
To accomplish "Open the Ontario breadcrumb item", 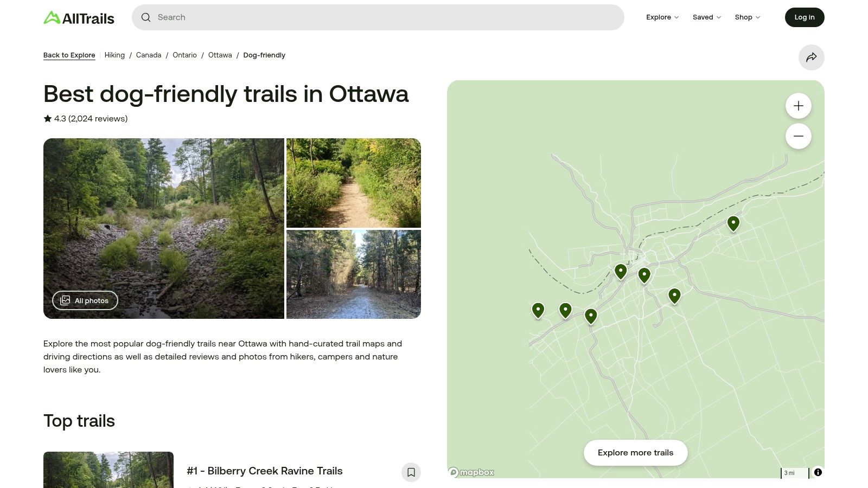I will 184,55.
